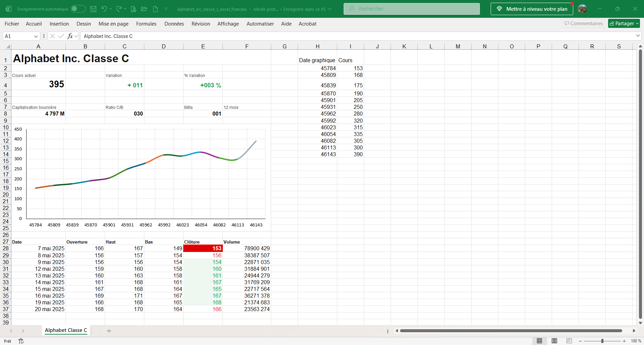Expand the Customize Quick Access Toolbar arrow
Image resolution: width=644 pixels, height=345 pixels.
[166, 9]
